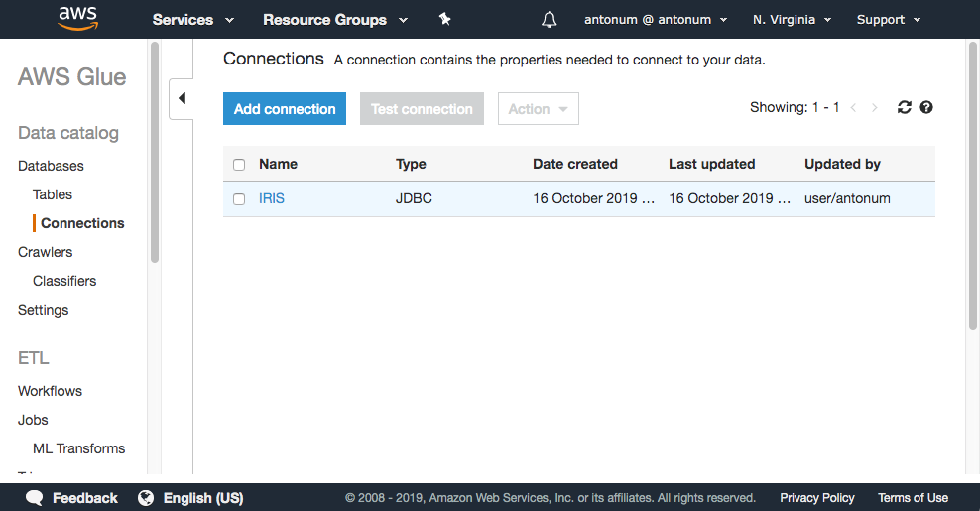The height and width of the screenshot is (511, 980).
Task: Open Classifiers in the sidebar
Action: 64,281
